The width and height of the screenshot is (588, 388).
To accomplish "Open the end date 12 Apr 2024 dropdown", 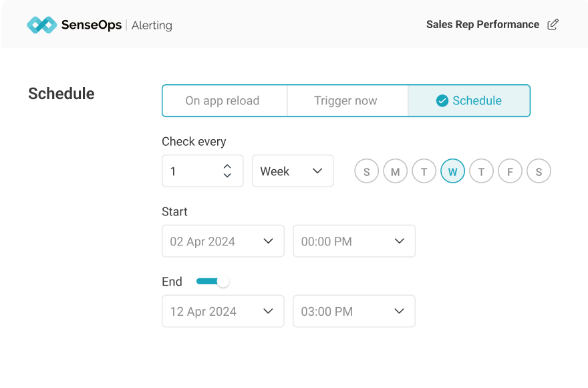I will click(x=223, y=311).
